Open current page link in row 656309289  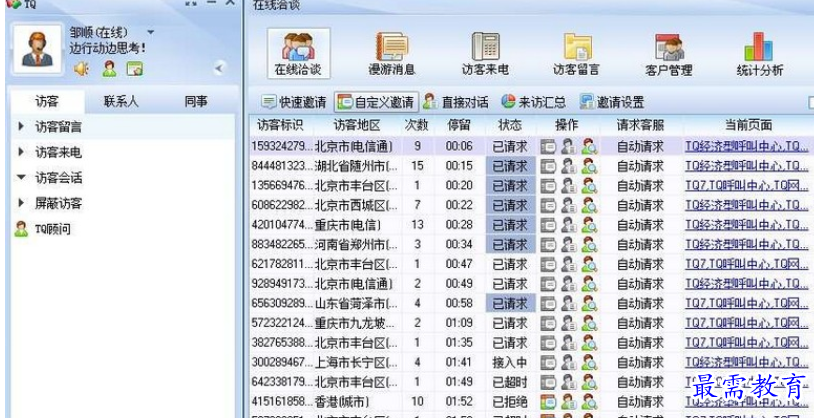[x=747, y=303]
